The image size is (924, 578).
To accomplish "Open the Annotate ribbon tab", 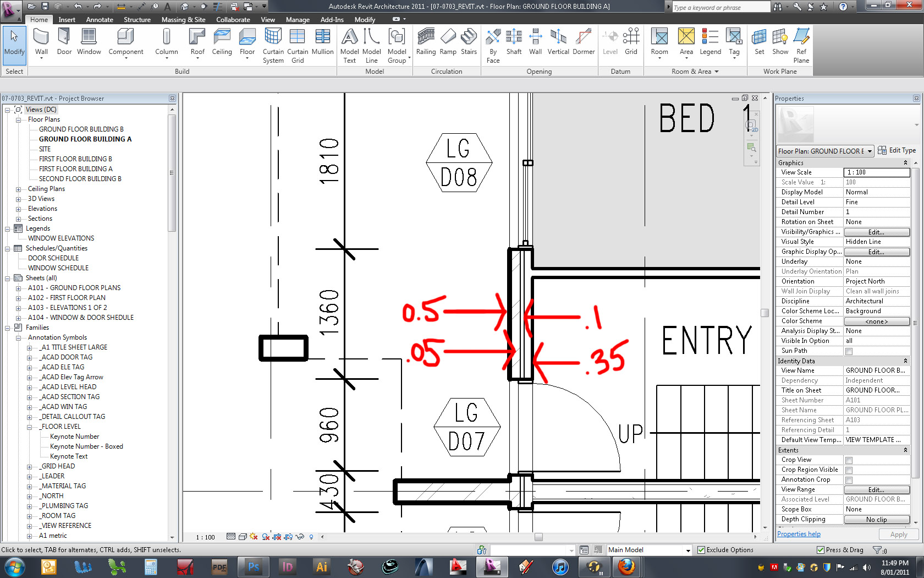I will click(x=100, y=19).
